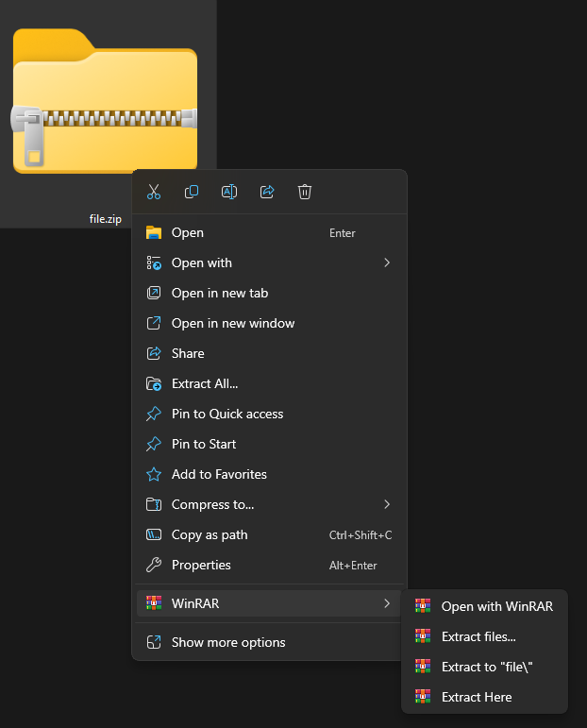Choose Open from the context menu
Screen dimensions: 587x728
[x=188, y=232]
